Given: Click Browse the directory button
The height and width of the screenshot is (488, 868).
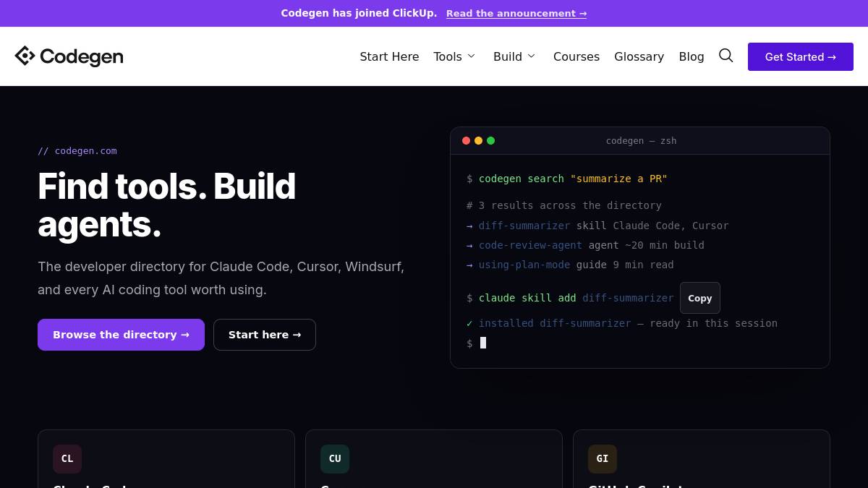Looking at the screenshot, I should coord(121,335).
